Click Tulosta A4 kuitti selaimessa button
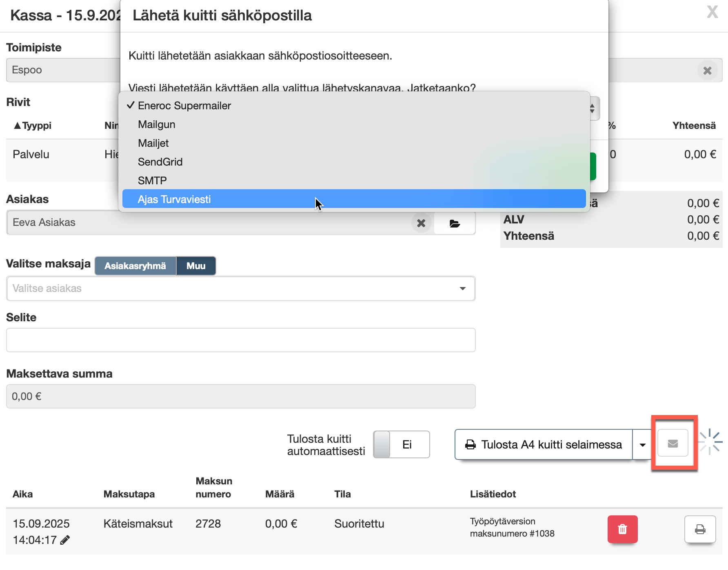This screenshot has height=570, width=728. click(x=544, y=444)
